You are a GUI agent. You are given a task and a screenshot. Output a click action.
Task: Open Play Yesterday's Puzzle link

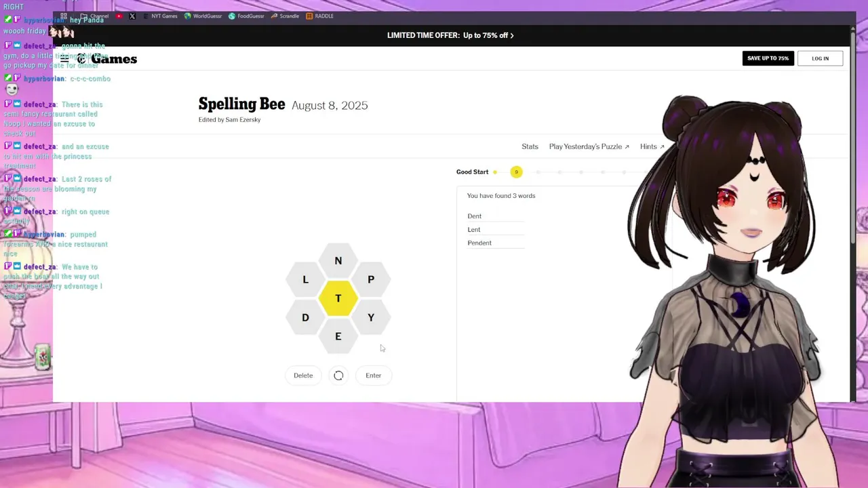click(x=589, y=146)
